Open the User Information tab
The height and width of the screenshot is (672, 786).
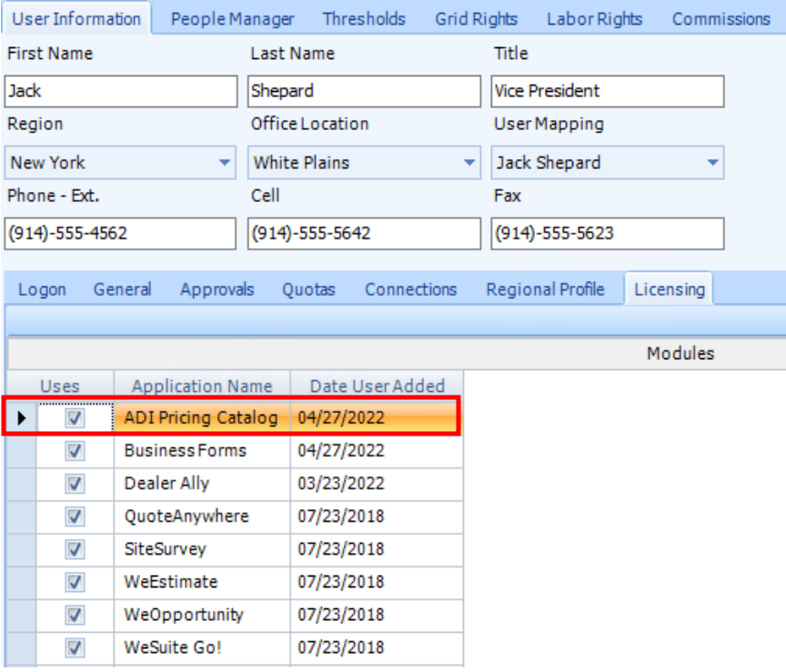(x=76, y=19)
